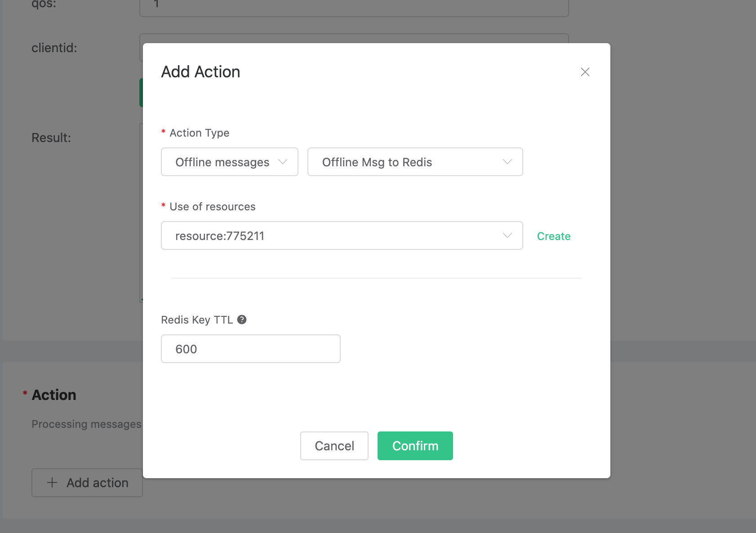Click the Add action button
The width and height of the screenshot is (756, 533).
(87, 482)
